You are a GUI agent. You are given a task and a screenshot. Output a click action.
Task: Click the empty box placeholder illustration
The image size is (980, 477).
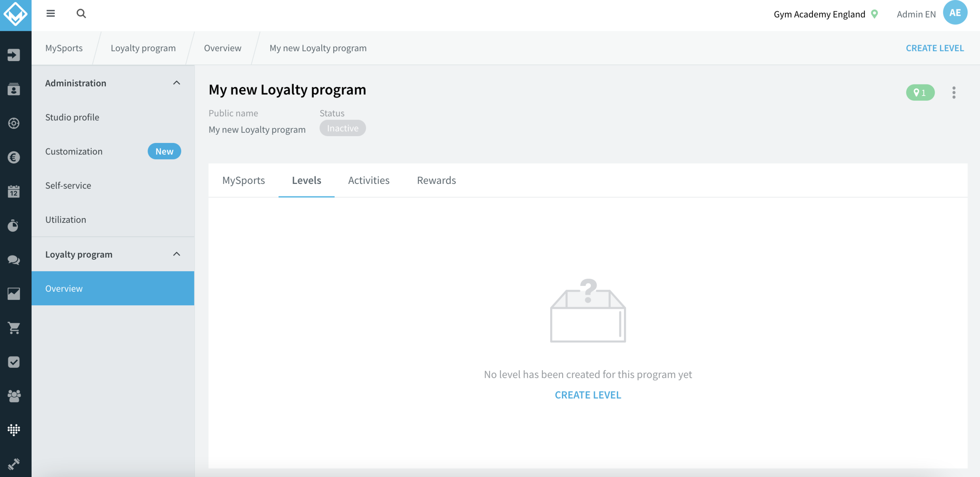point(588,311)
